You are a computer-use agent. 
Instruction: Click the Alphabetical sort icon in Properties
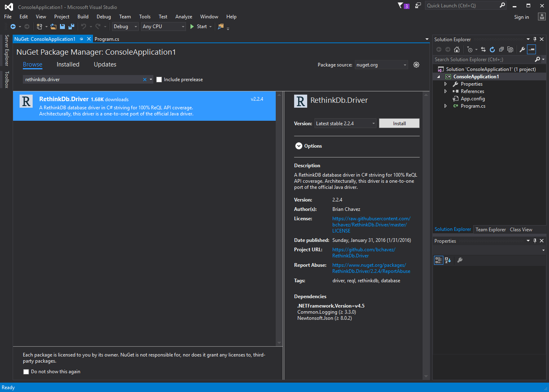[448, 260]
